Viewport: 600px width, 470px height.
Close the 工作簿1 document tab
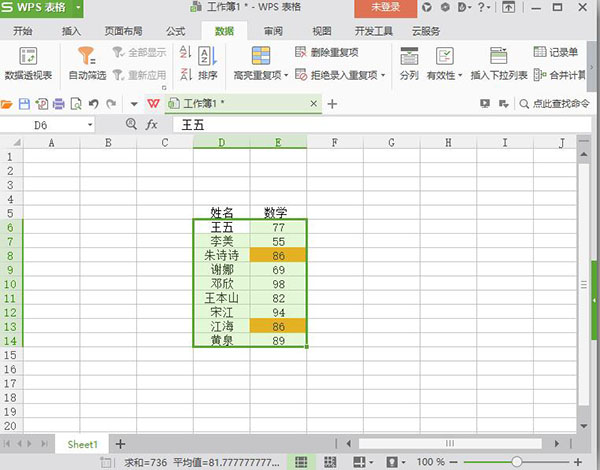pyautogui.click(x=313, y=104)
